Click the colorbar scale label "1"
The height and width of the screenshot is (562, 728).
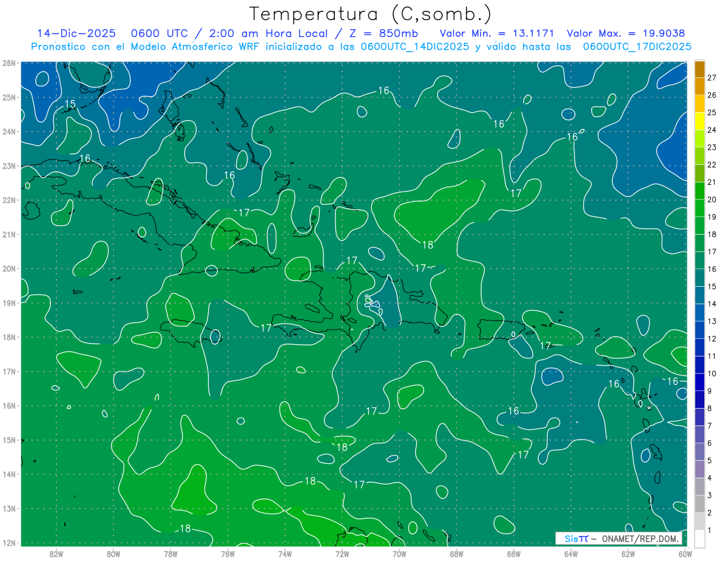pos(710,530)
